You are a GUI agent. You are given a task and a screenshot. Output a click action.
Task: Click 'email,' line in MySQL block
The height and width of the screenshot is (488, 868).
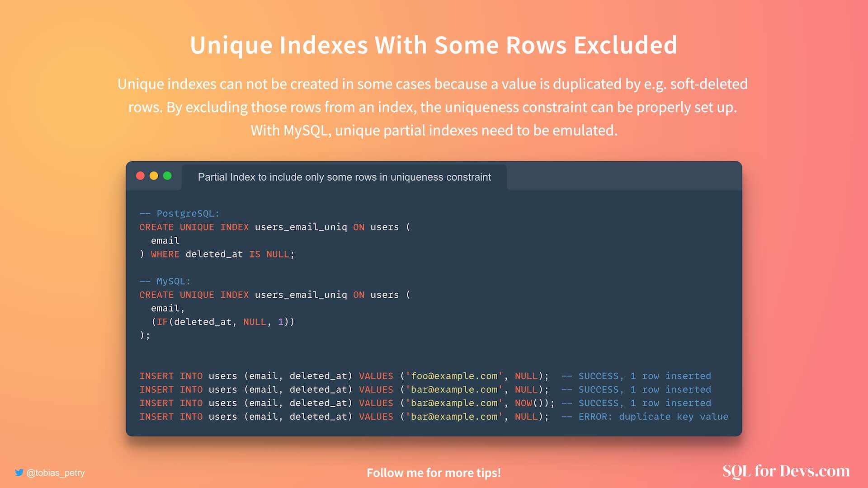pyautogui.click(x=168, y=308)
